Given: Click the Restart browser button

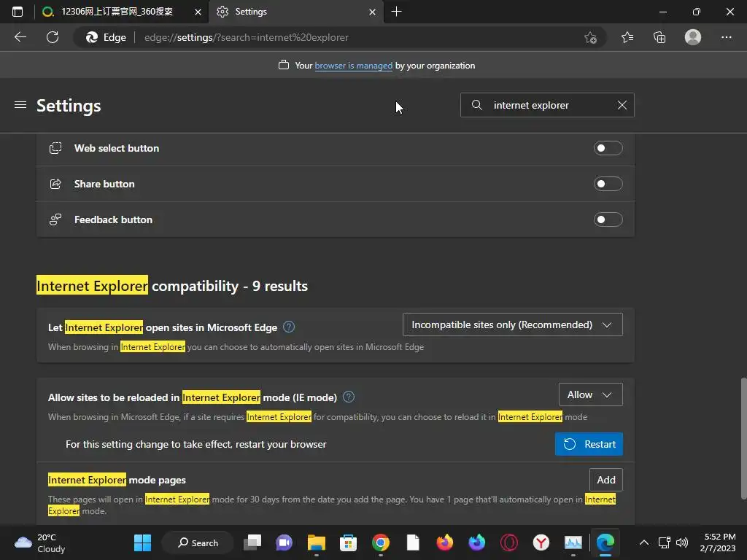Looking at the screenshot, I should pos(589,444).
